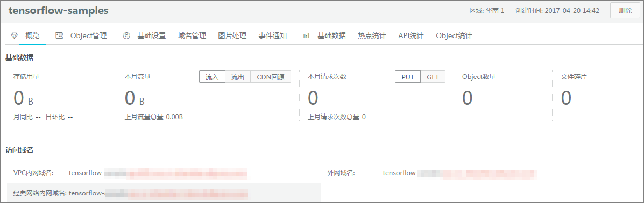View the Object统计 tab
The height and width of the screenshot is (203, 644).
pyautogui.click(x=454, y=35)
